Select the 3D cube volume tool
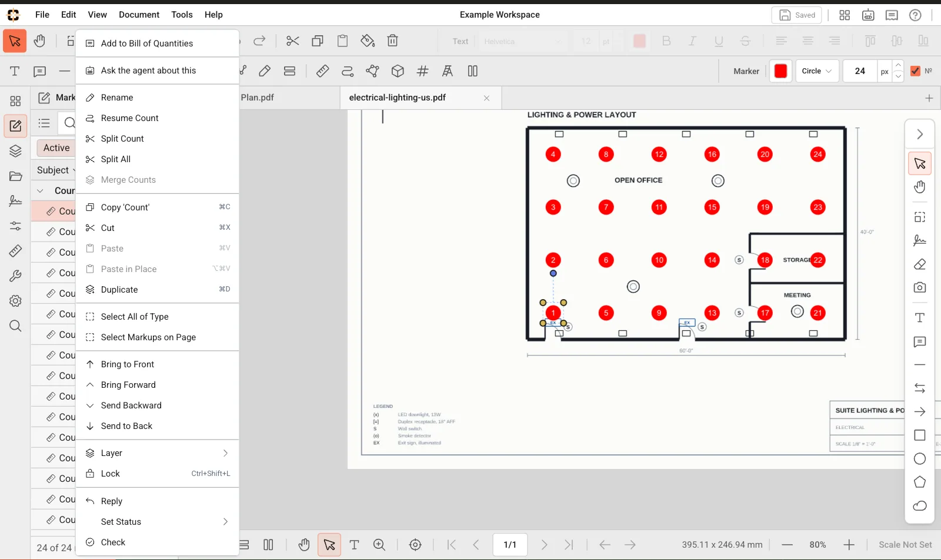Screen dimensions: 941x560 coord(398,71)
